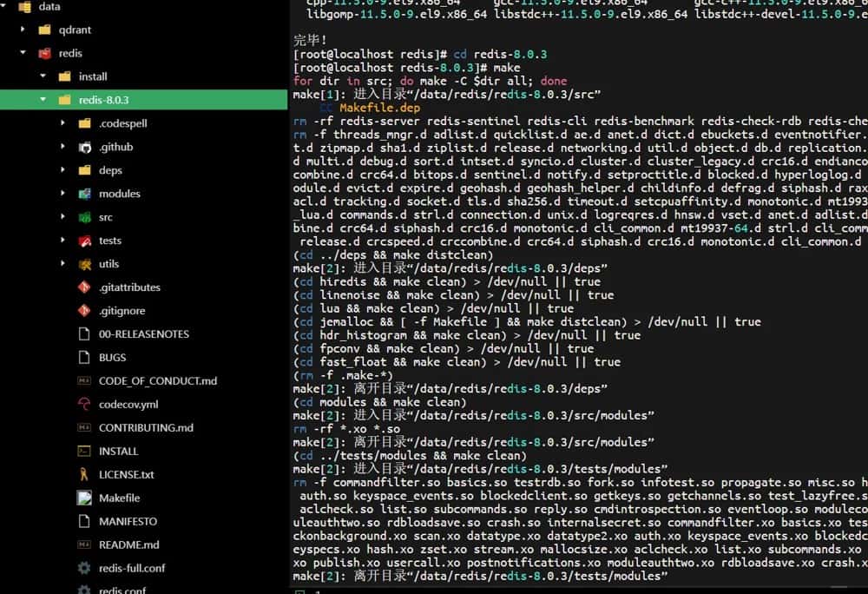
Task: Click the INSTALL file icon
Action: (x=84, y=452)
